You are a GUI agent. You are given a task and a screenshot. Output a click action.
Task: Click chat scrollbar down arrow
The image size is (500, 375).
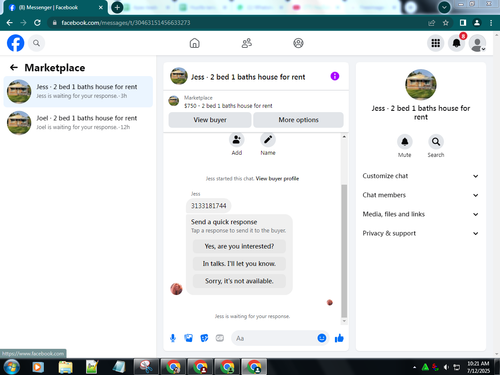pos(344,321)
